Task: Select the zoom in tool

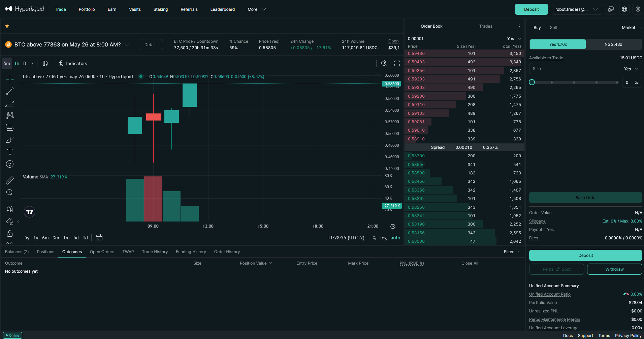Action: pos(10,192)
